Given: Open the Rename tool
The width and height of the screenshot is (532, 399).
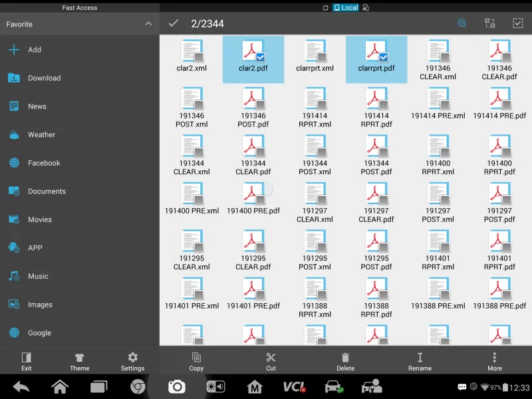Looking at the screenshot, I should pyautogui.click(x=420, y=361).
